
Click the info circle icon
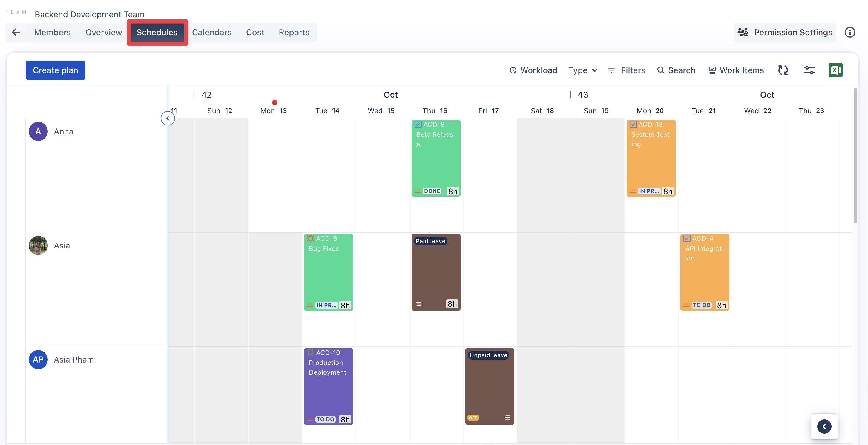click(x=849, y=32)
